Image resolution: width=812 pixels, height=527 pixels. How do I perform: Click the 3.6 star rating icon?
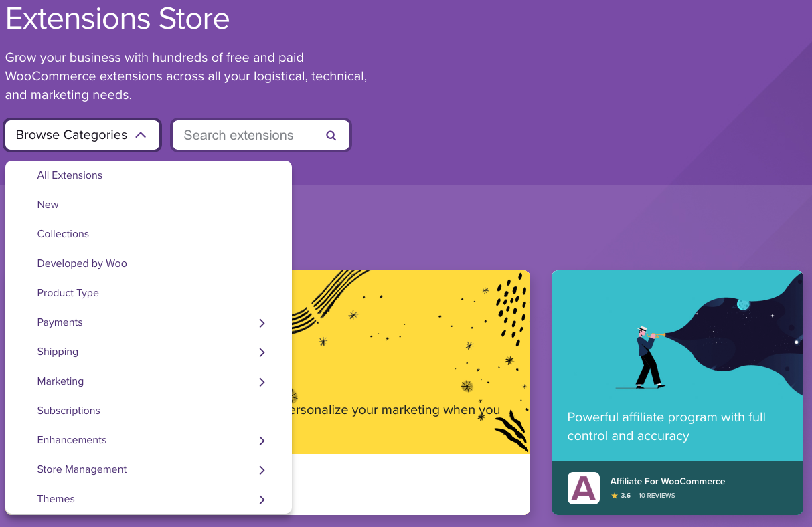pyautogui.click(x=614, y=496)
